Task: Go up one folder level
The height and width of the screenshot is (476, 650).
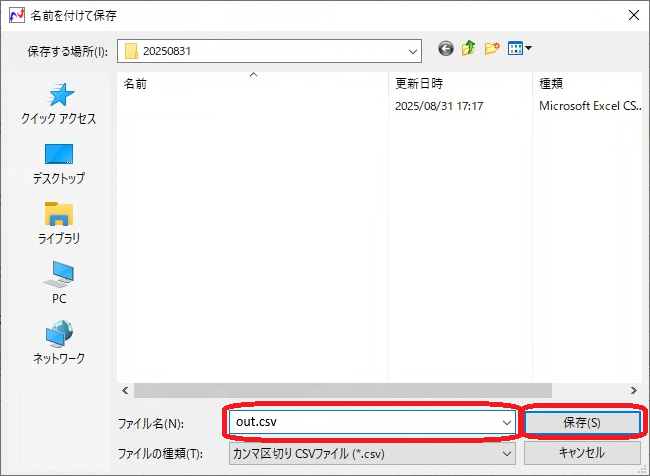Action: [469, 49]
